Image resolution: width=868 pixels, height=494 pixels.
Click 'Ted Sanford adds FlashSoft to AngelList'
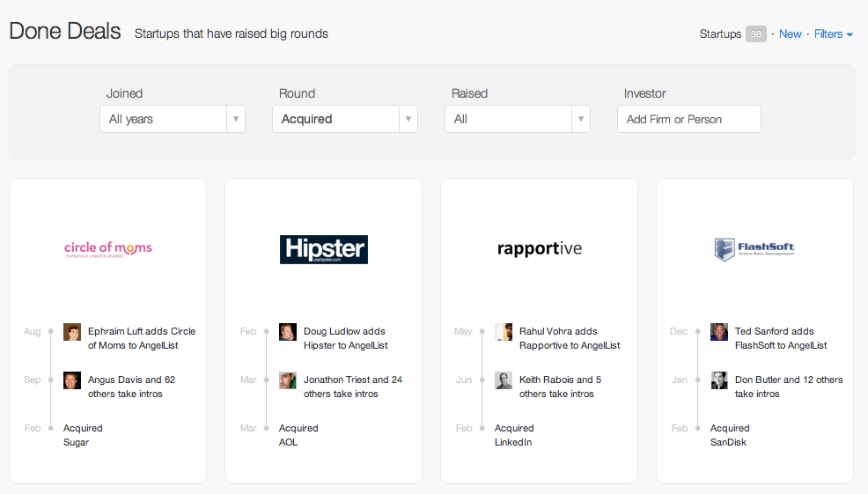click(781, 338)
